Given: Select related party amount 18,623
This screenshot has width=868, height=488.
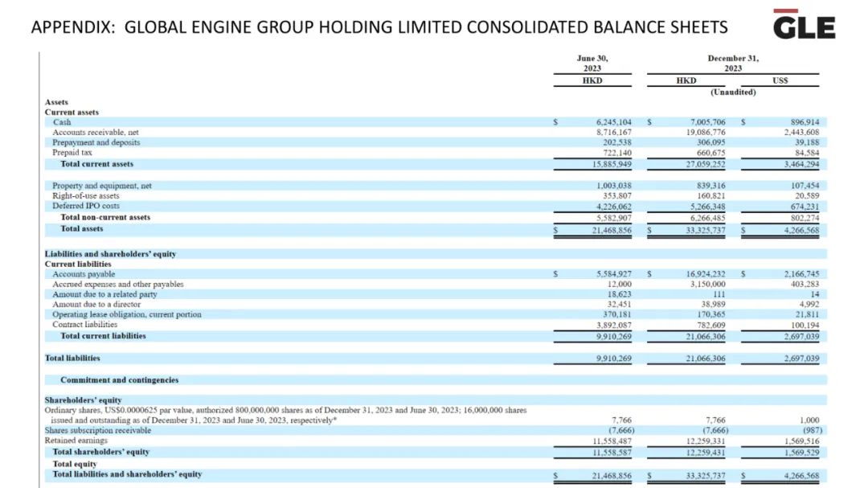Looking at the screenshot, I should [620, 294].
